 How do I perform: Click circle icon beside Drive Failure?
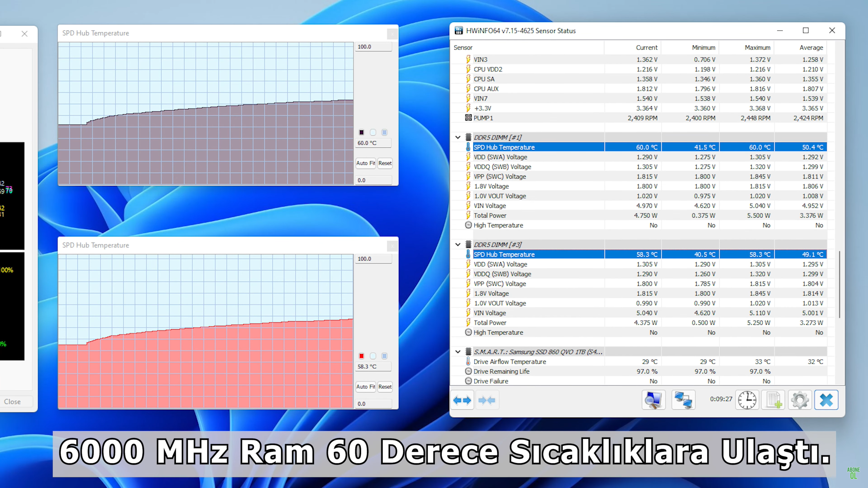point(468,381)
